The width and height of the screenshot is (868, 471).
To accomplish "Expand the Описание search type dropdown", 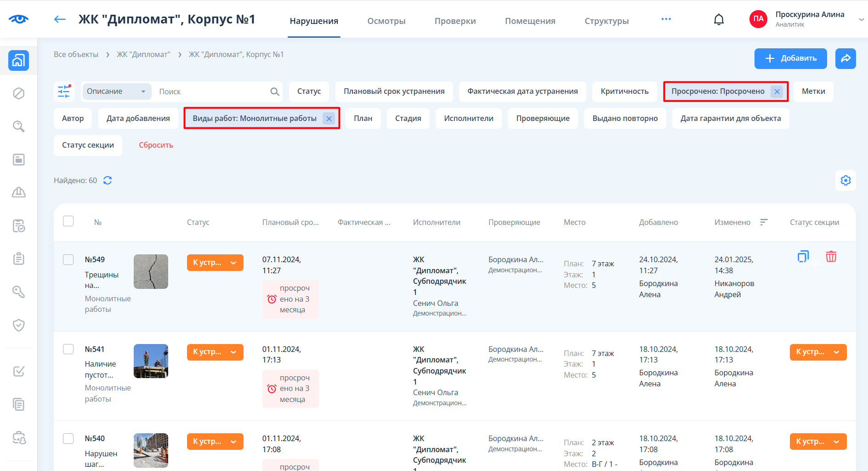I will (x=117, y=92).
